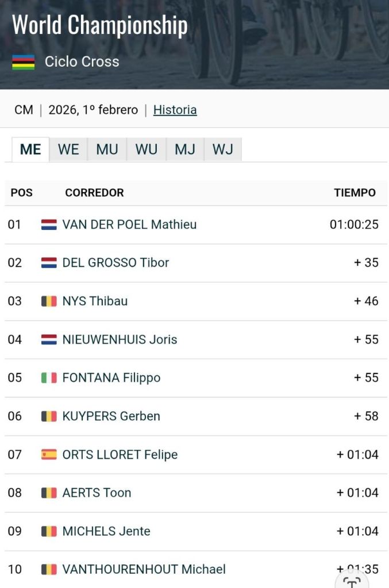Click Netherlands flag beside Del Grosso

coord(49,263)
